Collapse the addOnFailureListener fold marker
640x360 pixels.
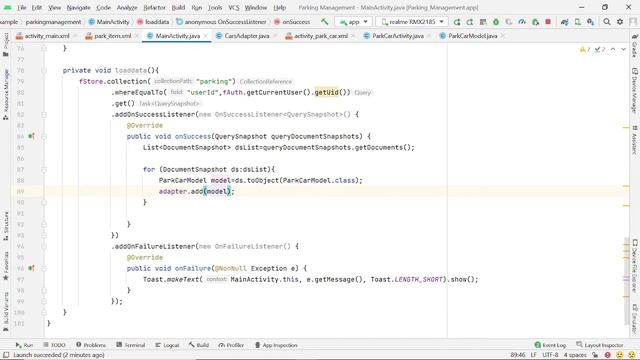44,247
